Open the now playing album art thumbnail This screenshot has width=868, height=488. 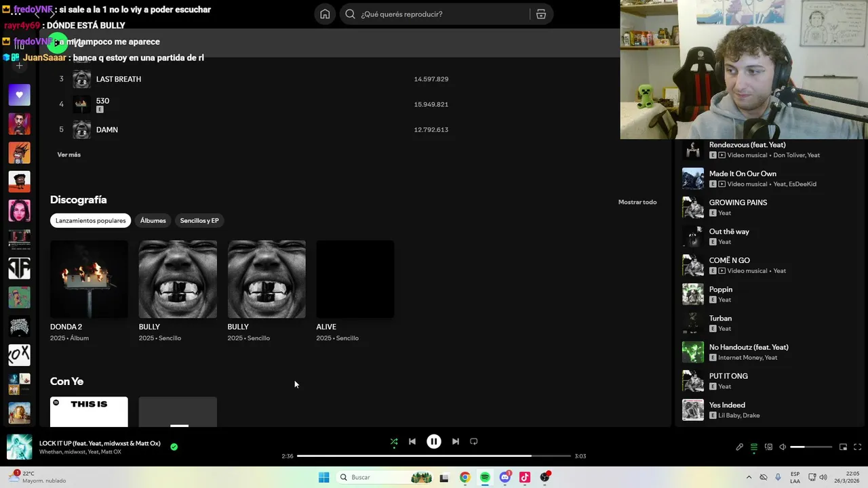[x=19, y=447]
